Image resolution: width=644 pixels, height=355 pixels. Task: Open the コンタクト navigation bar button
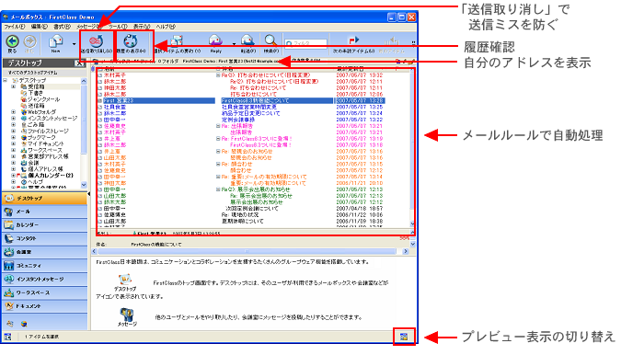[45, 238]
